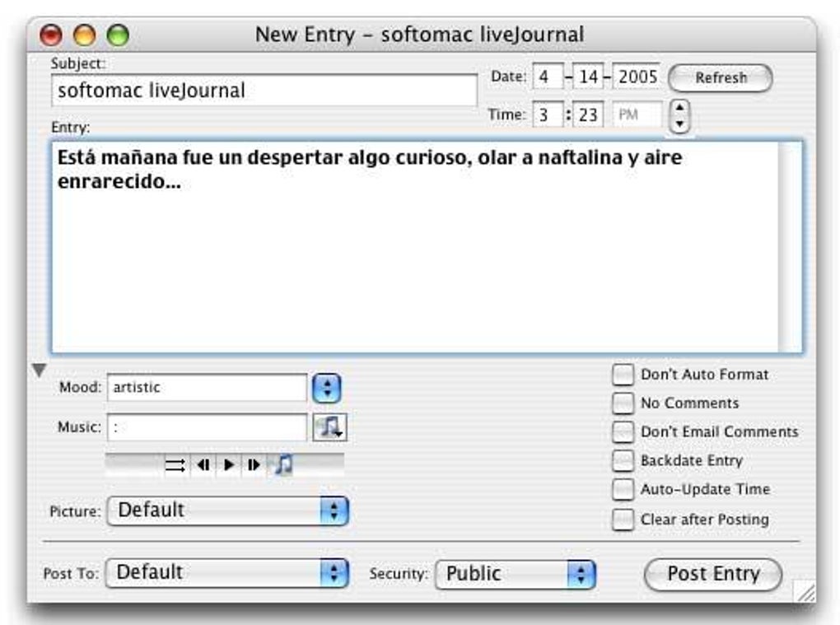This screenshot has width=840, height=625.
Task: Click the time stepper arrows
Action: (679, 115)
